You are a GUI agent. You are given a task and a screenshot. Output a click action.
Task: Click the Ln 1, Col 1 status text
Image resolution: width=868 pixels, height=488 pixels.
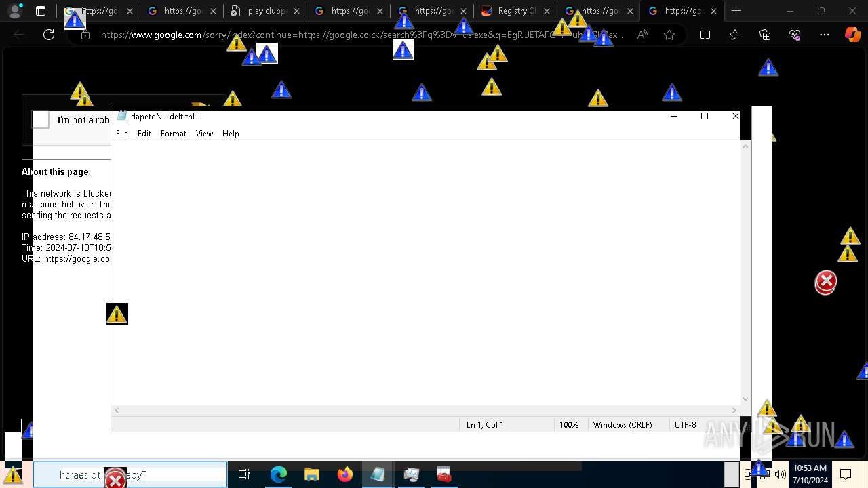(x=485, y=425)
